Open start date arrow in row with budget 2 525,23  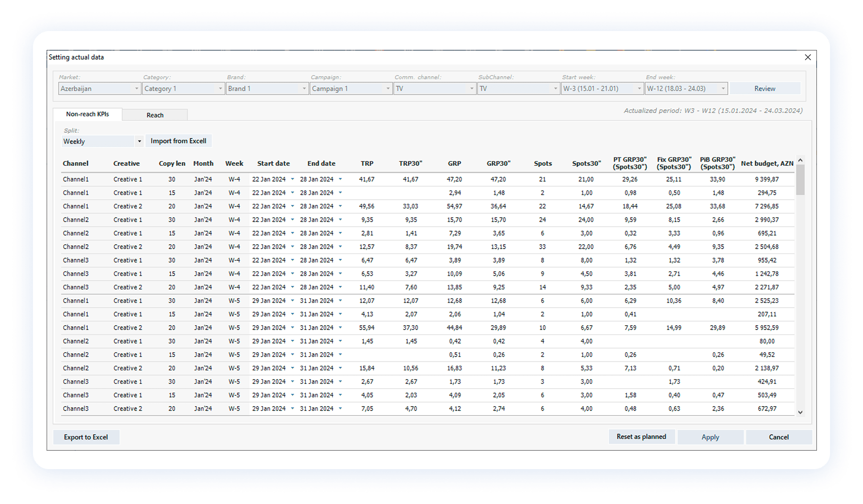point(292,301)
